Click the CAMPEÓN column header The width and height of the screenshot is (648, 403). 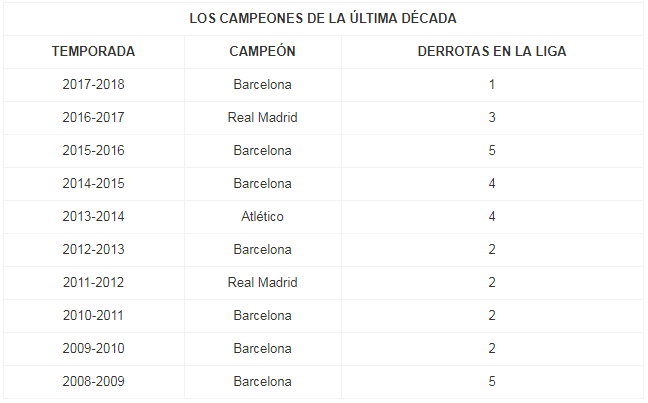point(262,51)
